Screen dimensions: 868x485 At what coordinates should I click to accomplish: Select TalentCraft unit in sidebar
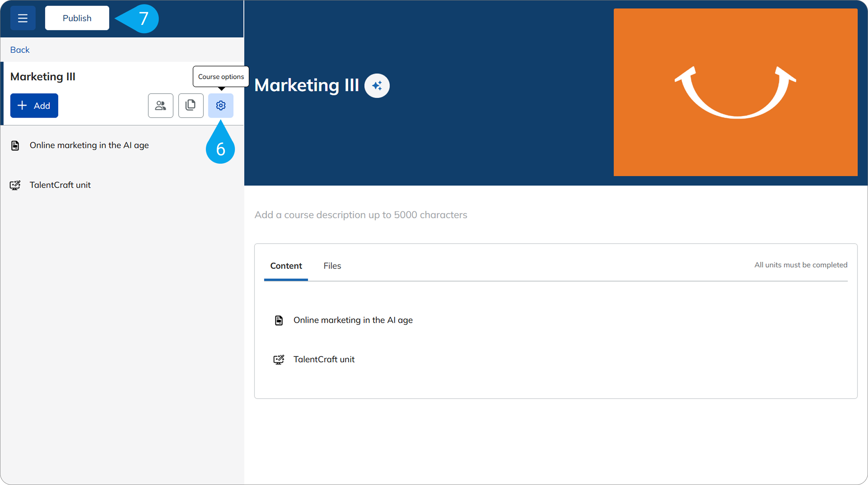(x=60, y=185)
